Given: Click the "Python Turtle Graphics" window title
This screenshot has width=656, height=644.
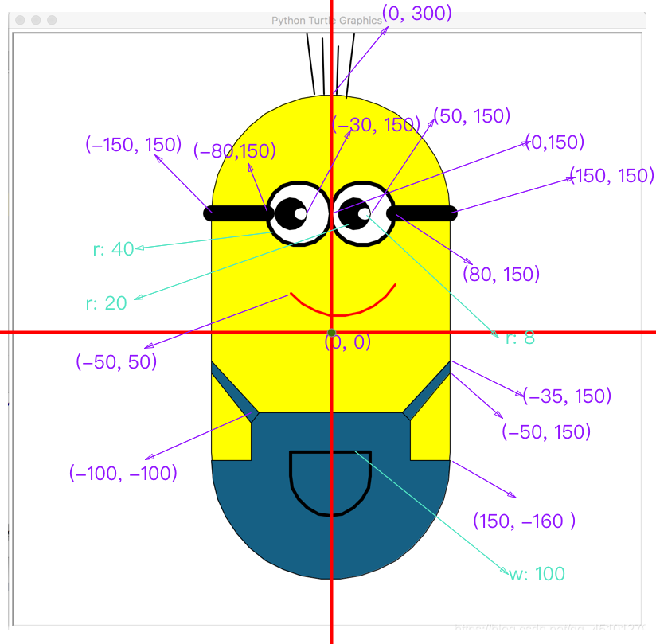Looking at the screenshot, I should coord(326,21).
